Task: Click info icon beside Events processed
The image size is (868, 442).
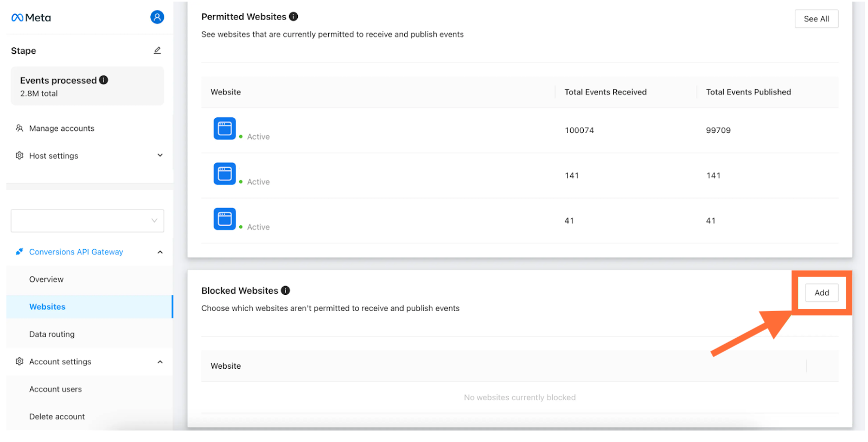Action: click(104, 80)
